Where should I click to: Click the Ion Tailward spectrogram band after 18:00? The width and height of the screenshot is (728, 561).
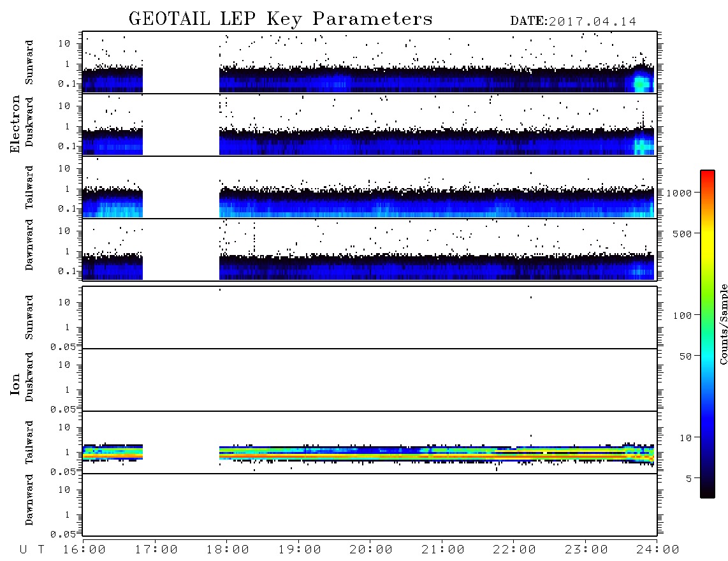(x=437, y=454)
